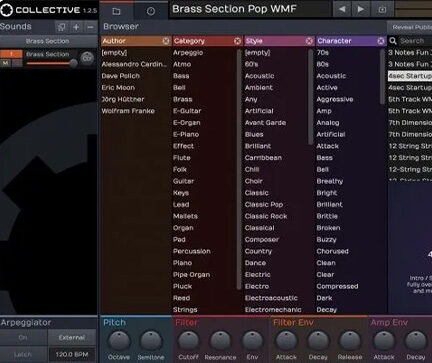The image size is (432, 363).
Task: Enable Arpeggiator Latch
Action: click(x=23, y=354)
